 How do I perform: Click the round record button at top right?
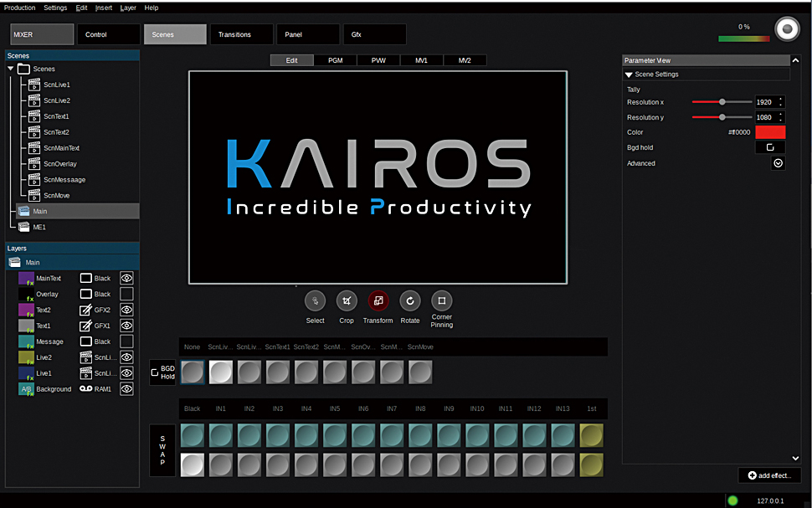[787, 29]
